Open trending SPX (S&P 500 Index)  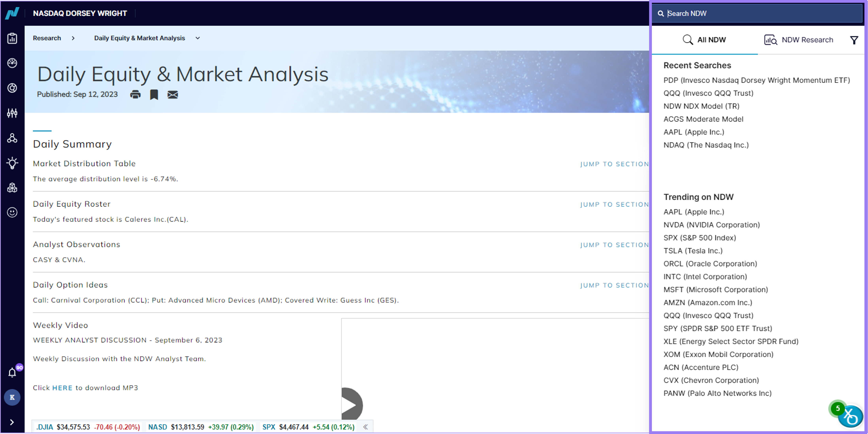700,238
